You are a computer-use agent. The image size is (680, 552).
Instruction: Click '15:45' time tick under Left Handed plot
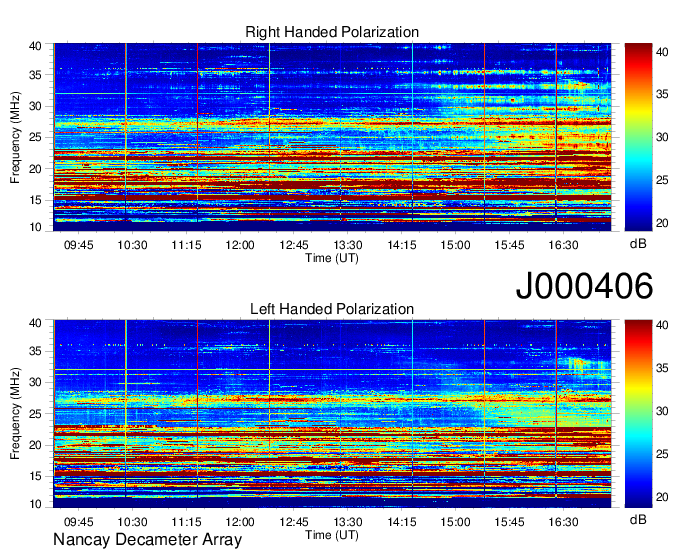point(509,522)
